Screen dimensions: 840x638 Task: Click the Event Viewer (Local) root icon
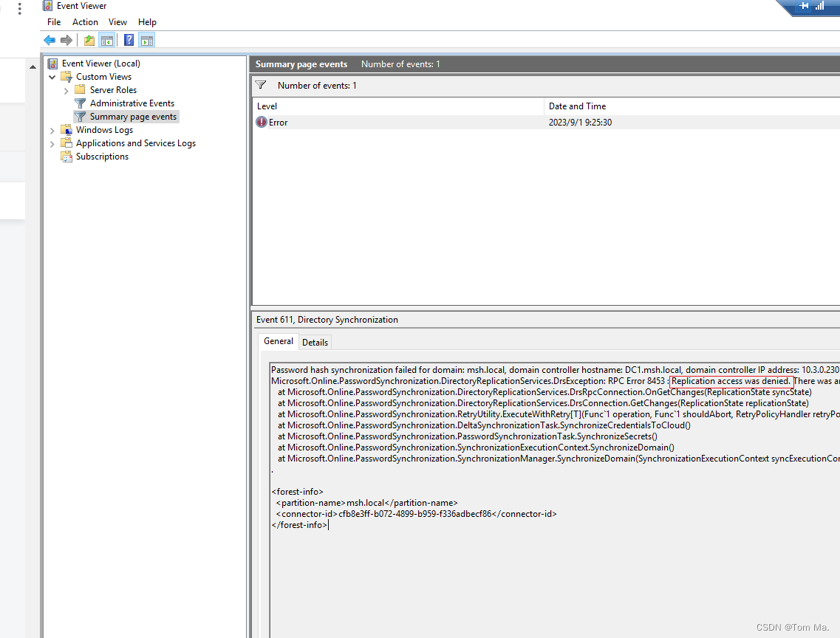point(52,64)
